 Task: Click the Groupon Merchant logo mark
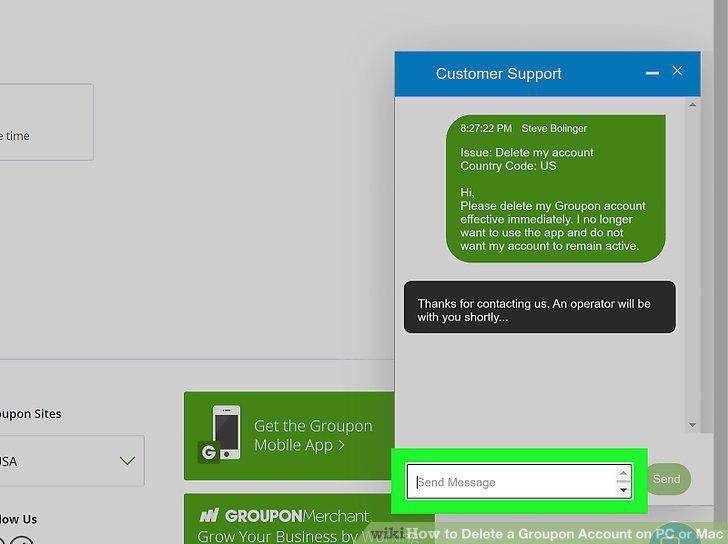point(208,515)
